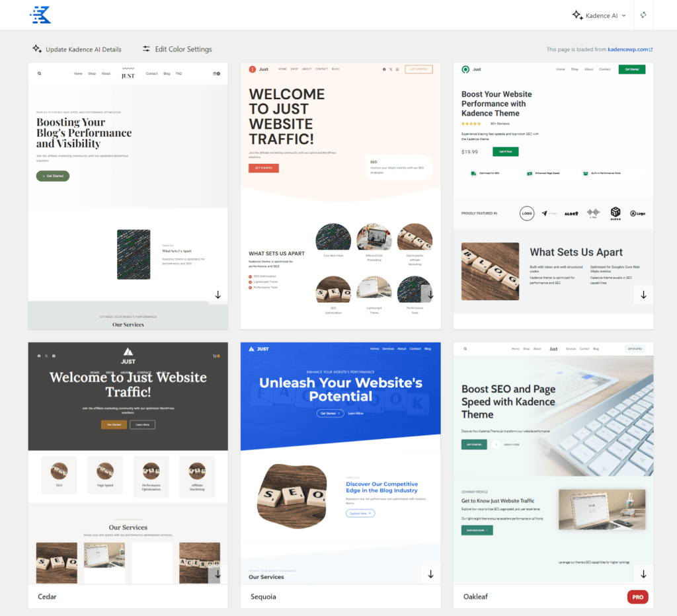677x616 pixels.
Task: Click the sliders icon next to Edit Color Settings
Action: (145, 48)
